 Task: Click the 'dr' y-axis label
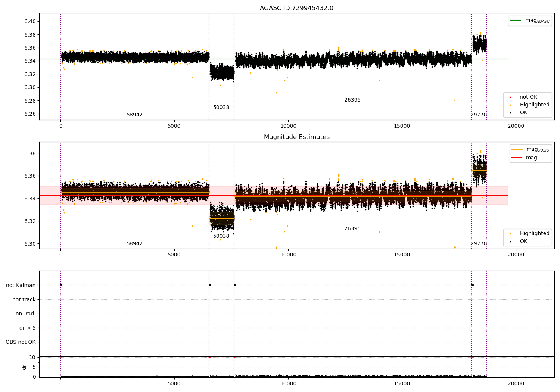tap(24, 367)
